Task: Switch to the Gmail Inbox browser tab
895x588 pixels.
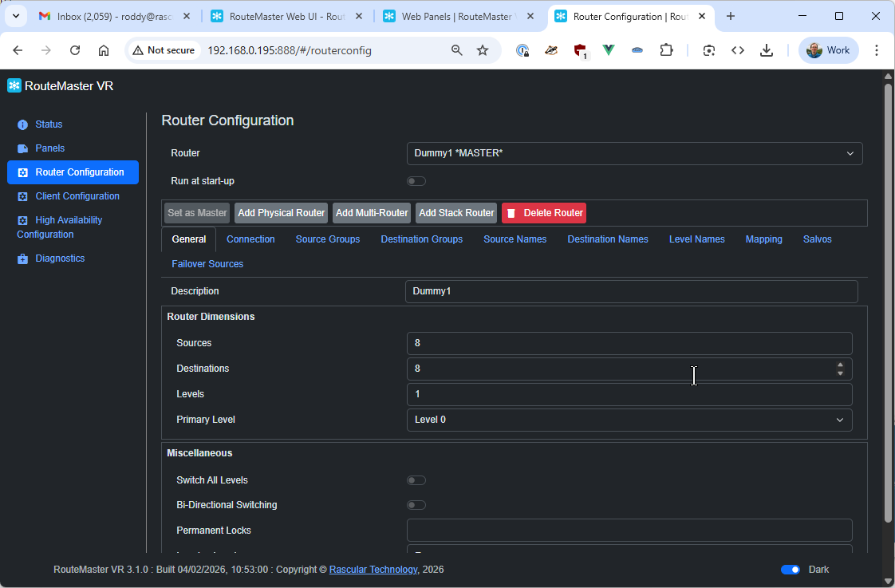Action: pos(115,17)
